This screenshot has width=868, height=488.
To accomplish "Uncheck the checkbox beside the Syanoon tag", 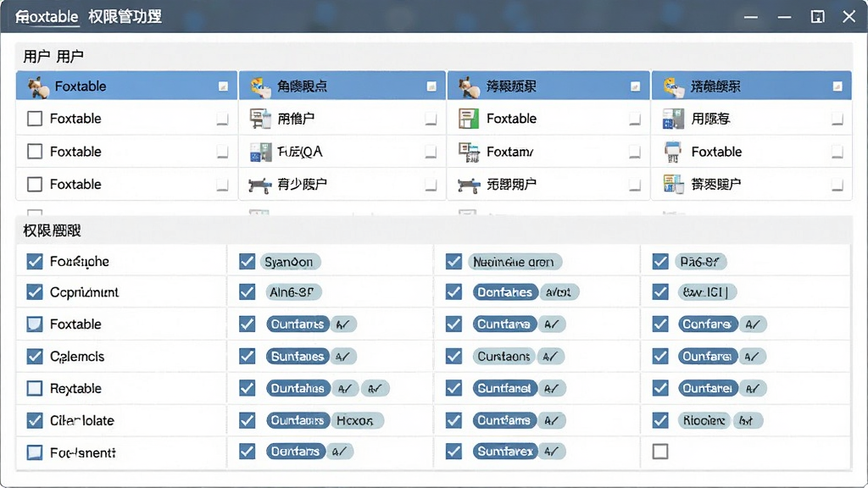I will (247, 261).
